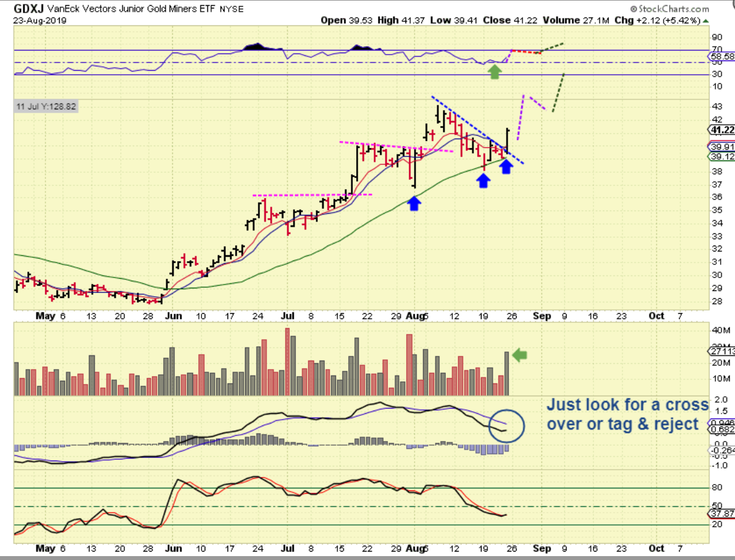Click the 34 price axis label
The image size is (735, 560).
click(x=717, y=223)
